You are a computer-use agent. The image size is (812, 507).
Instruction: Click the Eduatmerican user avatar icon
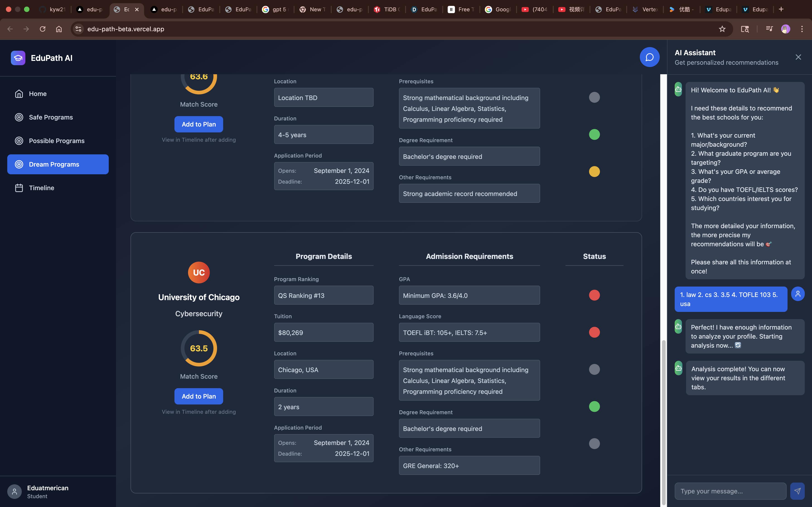click(14, 492)
